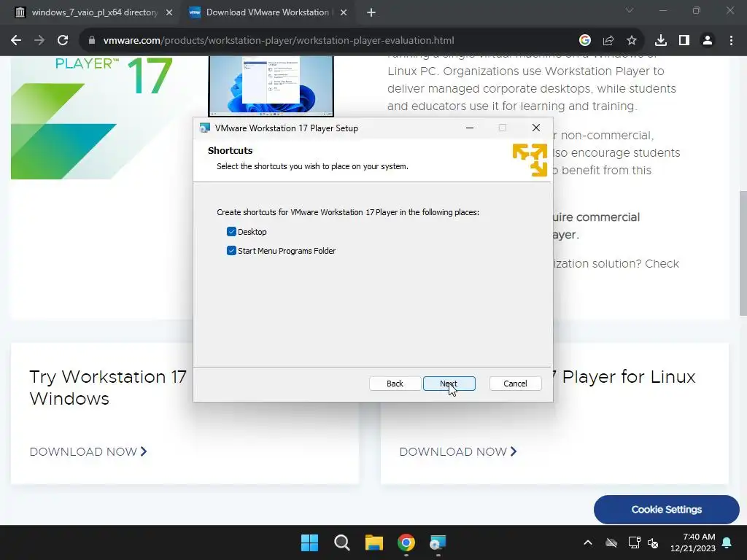Click the browser page vertical scrollbar
Image resolution: width=747 pixels, height=560 pixels.
tap(743, 253)
